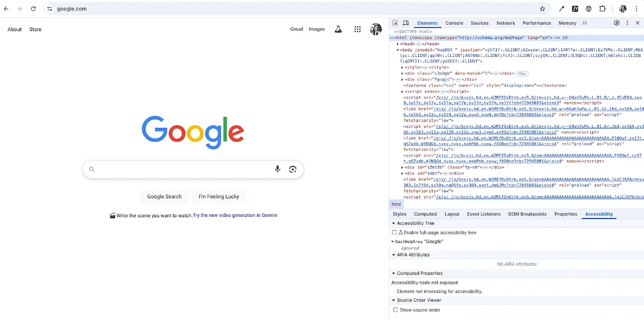Click the Search Labs flask icon
This screenshot has width=644, height=320.
coord(338,29)
